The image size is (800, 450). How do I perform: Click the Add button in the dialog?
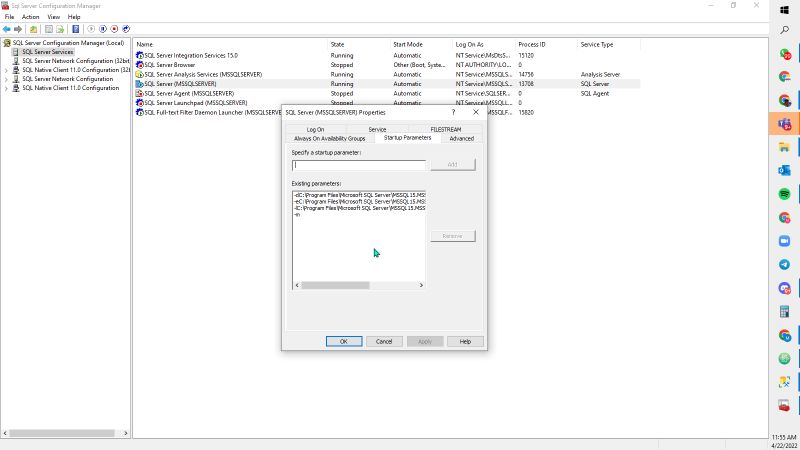[453, 164]
